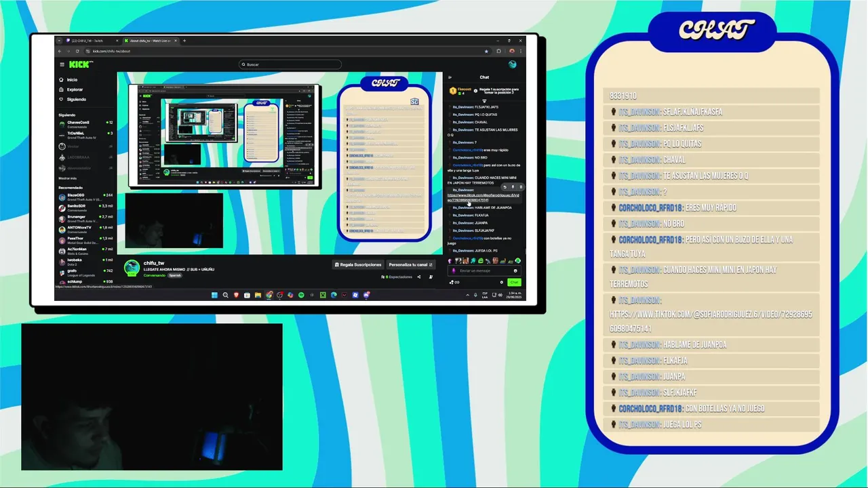Click the browser address bar URL
Image resolution: width=868 pixels, height=488 pixels.
coord(111,51)
